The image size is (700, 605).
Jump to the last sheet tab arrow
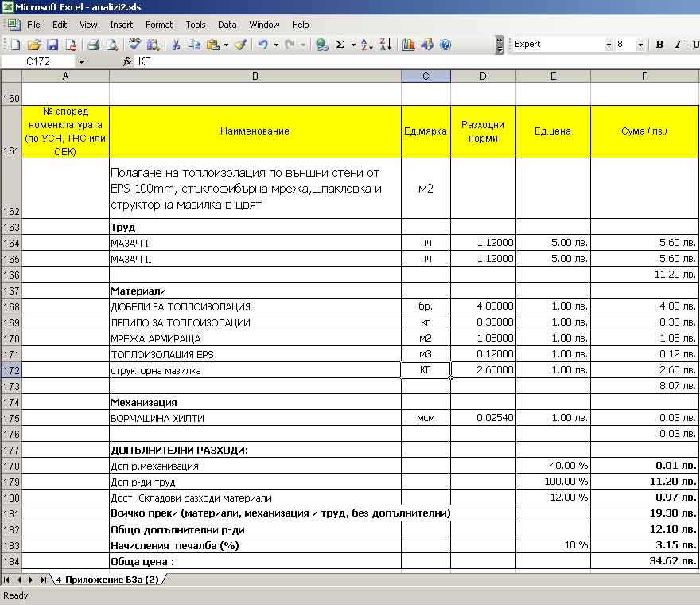(x=43, y=580)
